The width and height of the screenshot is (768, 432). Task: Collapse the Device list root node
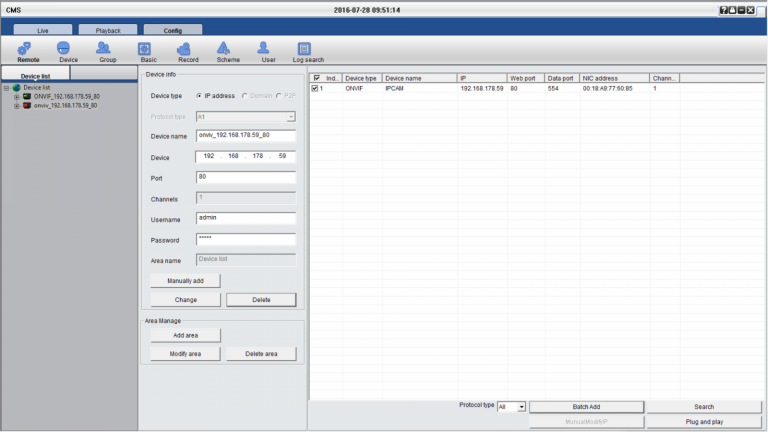[6, 88]
